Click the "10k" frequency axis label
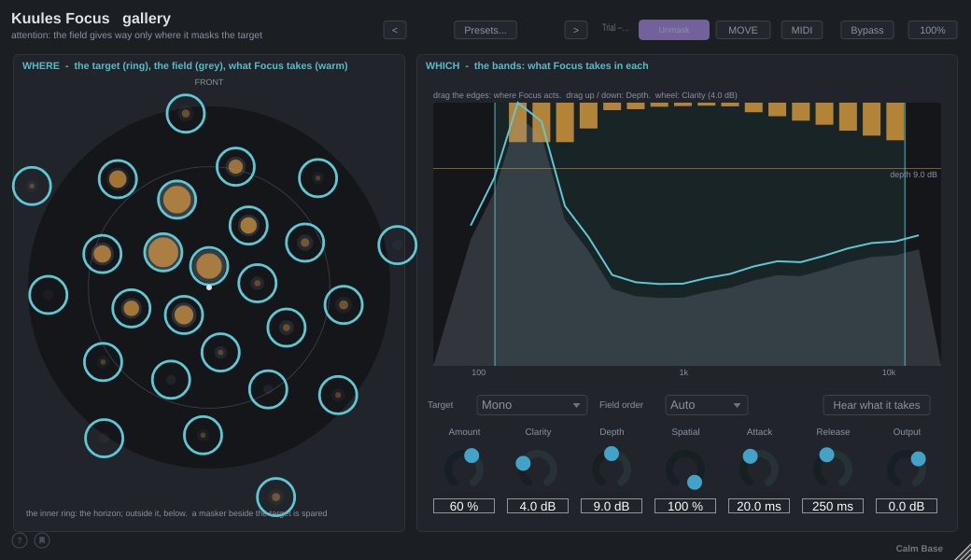Screen dimensions: 971x560 [x=889, y=372]
